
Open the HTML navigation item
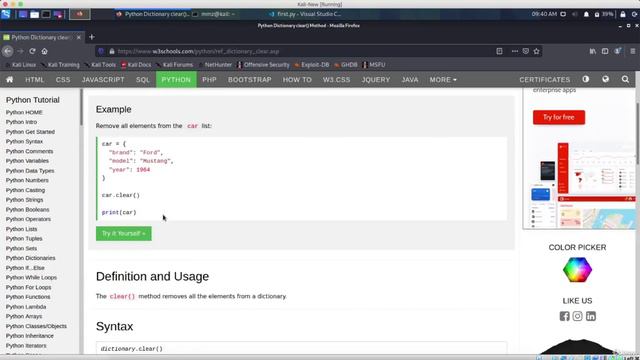[35, 80]
